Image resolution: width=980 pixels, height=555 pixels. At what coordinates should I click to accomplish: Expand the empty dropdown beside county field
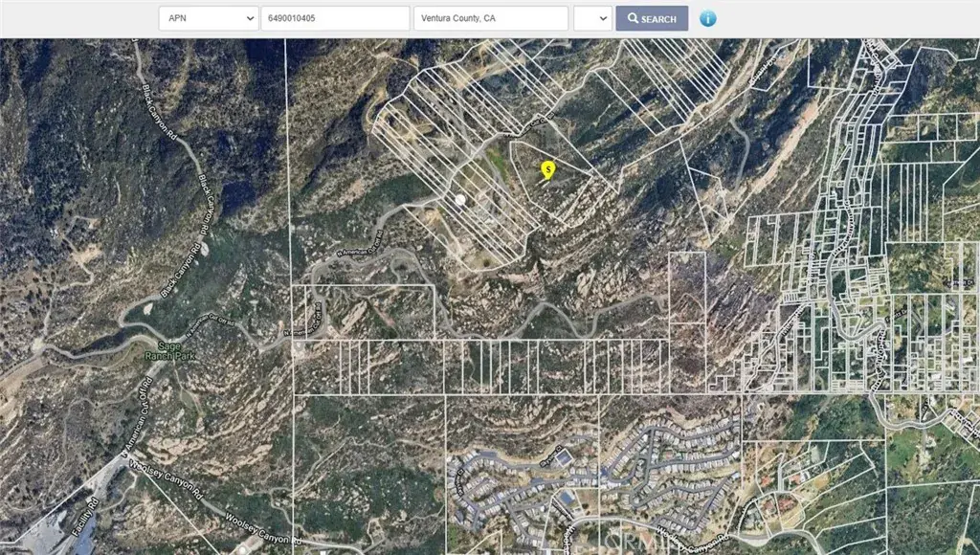tap(592, 18)
